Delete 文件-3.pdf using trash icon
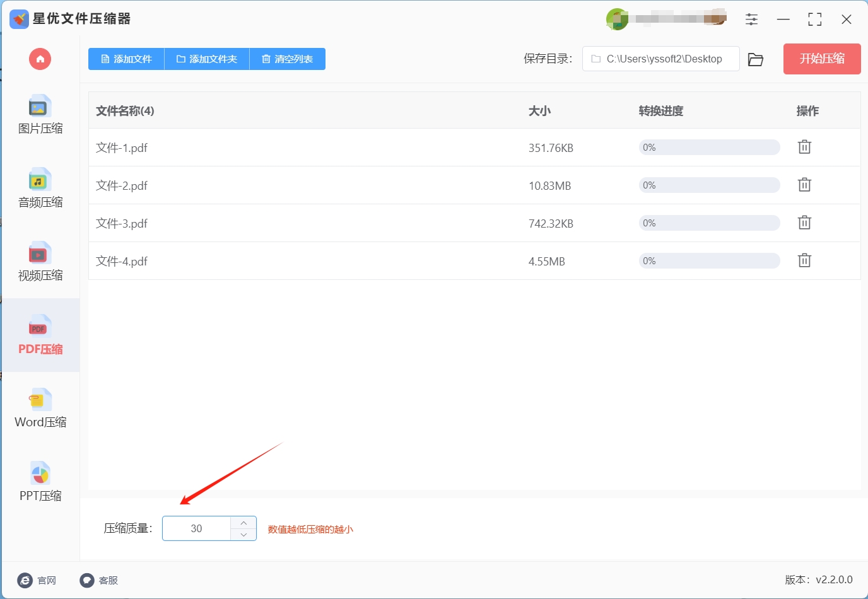The image size is (868, 599). [x=804, y=223]
